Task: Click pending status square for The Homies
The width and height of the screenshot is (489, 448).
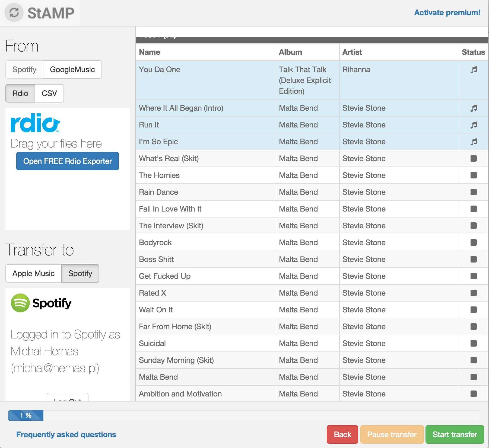Action: [474, 175]
